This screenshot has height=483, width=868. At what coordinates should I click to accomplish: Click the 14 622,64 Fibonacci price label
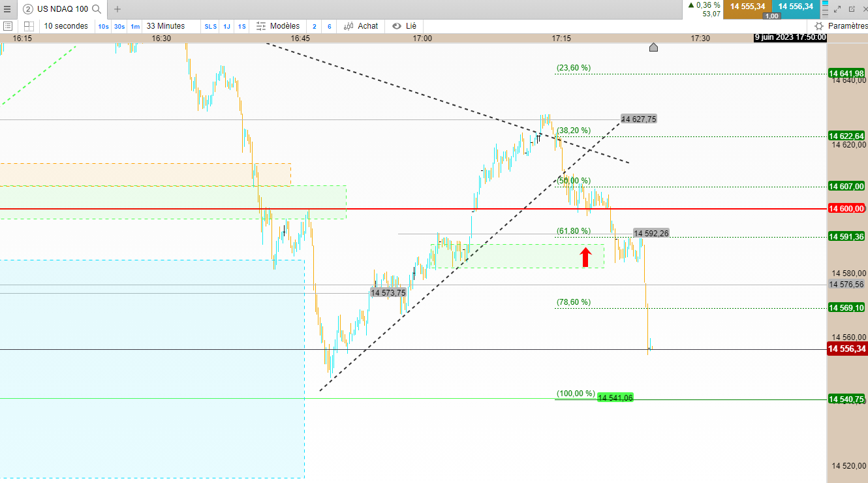tap(846, 136)
